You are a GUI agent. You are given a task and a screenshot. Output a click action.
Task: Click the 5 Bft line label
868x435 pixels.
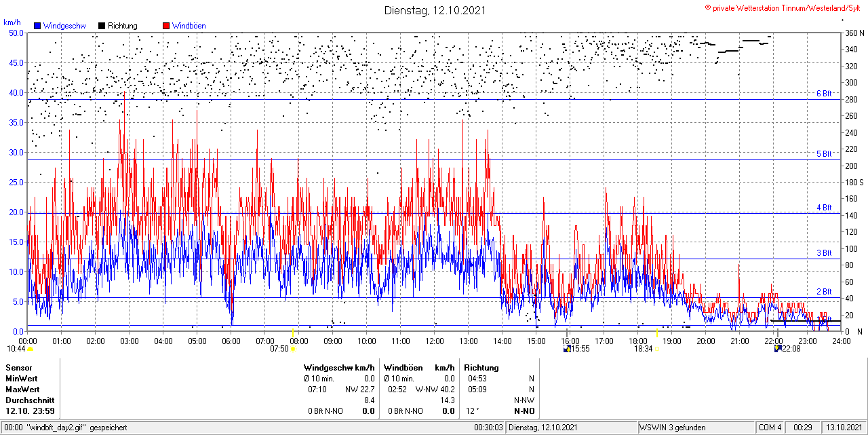[824, 154]
